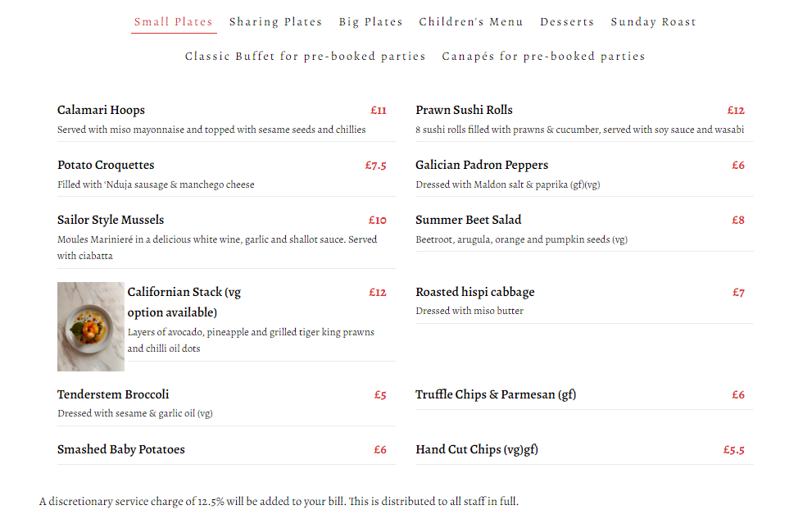Select the Small Plates tab

(x=174, y=22)
